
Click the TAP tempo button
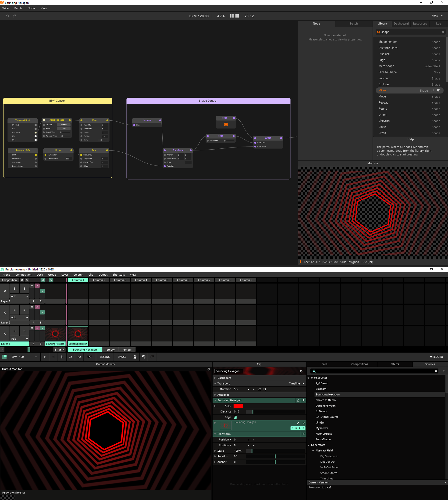tap(90, 357)
